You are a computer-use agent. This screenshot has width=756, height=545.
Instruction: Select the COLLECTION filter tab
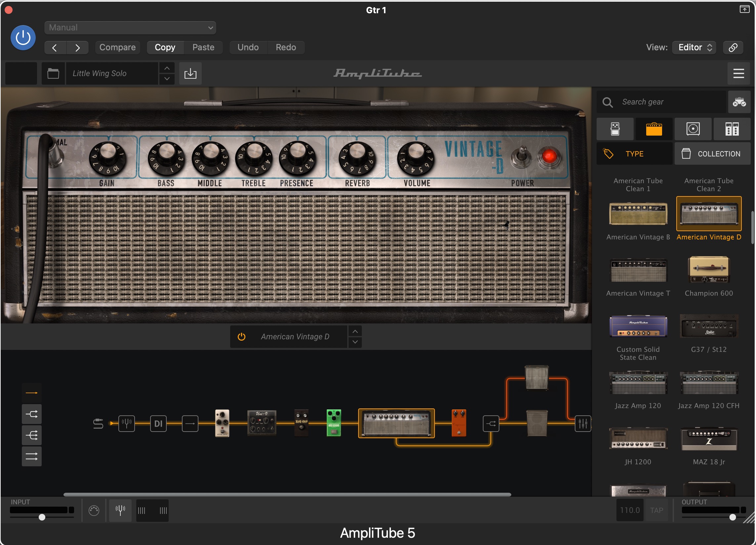click(713, 154)
